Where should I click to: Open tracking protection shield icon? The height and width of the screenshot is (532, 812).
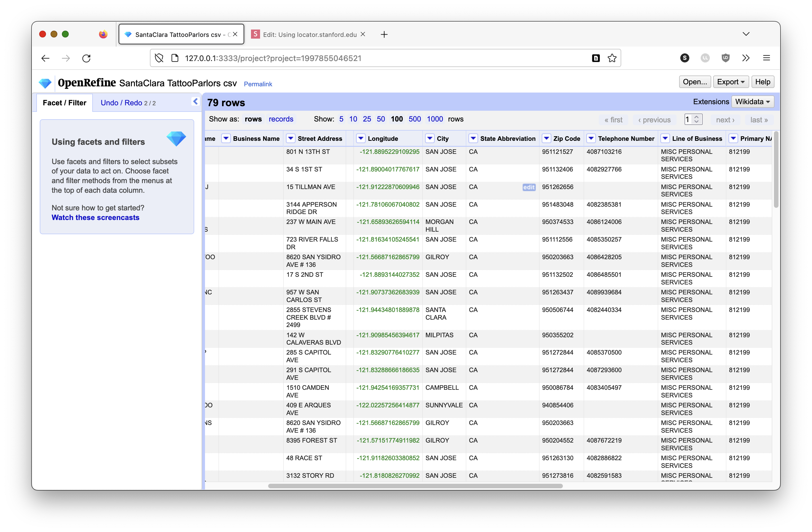pos(159,58)
